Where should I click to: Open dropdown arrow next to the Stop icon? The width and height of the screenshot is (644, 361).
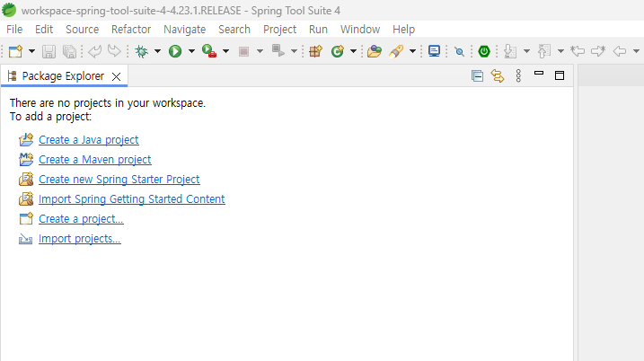coord(260,51)
